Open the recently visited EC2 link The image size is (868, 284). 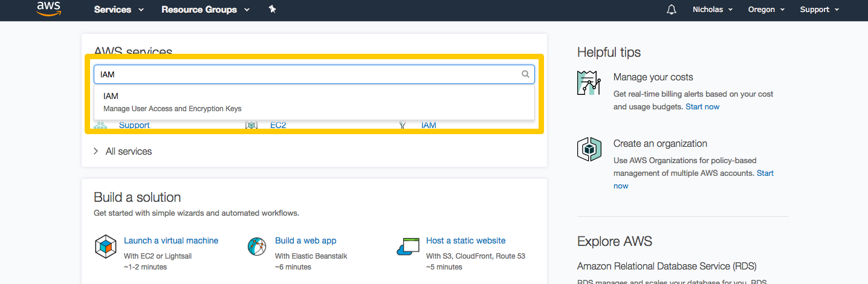pos(278,125)
